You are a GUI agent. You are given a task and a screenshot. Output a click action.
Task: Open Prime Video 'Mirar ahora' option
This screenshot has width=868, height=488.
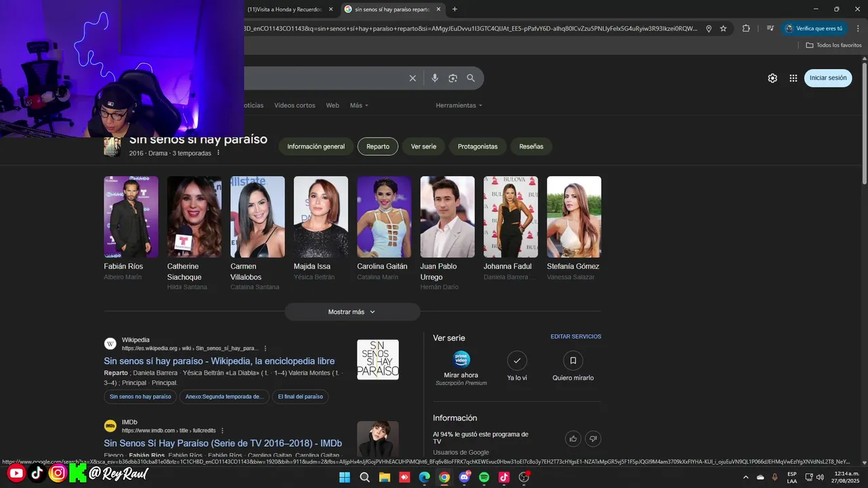point(461,368)
